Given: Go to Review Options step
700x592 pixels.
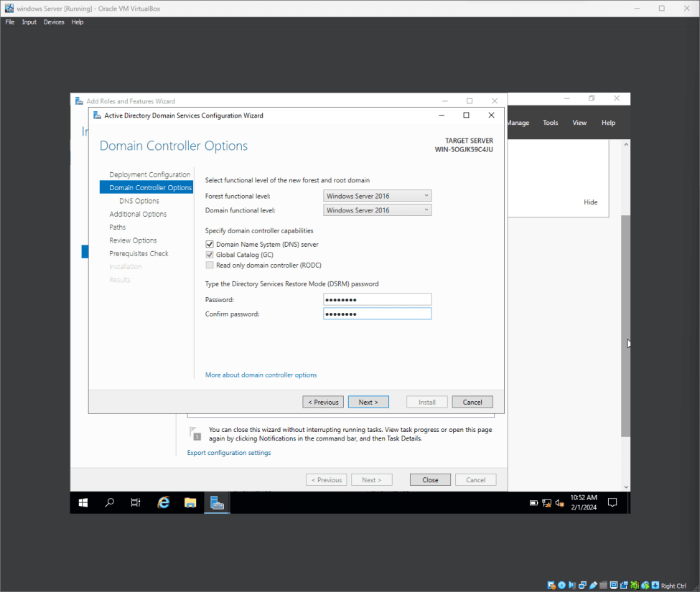Looking at the screenshot, I should [x=133, y=240].
